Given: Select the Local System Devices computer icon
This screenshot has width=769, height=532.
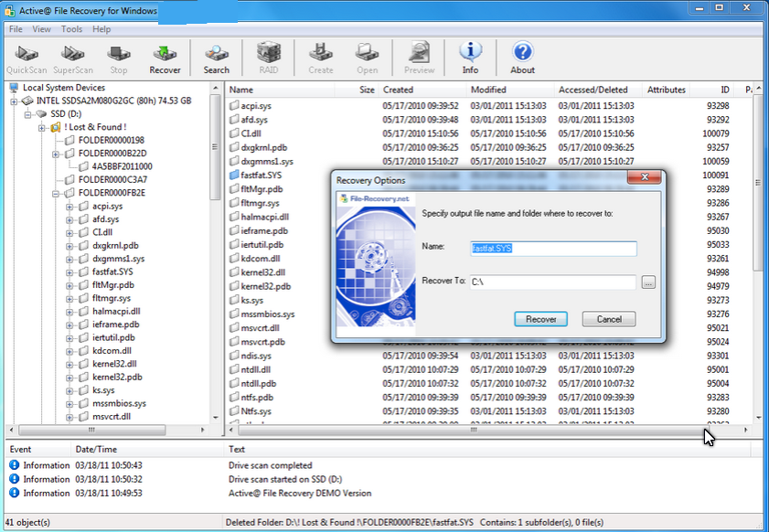Looking at the screenshot, I should click(14, 88).
